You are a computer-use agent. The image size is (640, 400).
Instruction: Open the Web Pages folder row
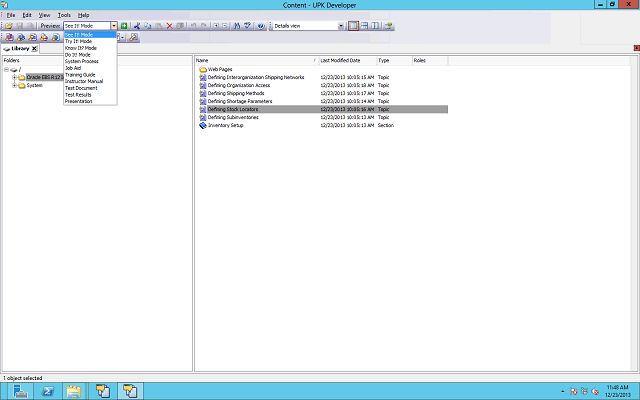click(220, 69)
